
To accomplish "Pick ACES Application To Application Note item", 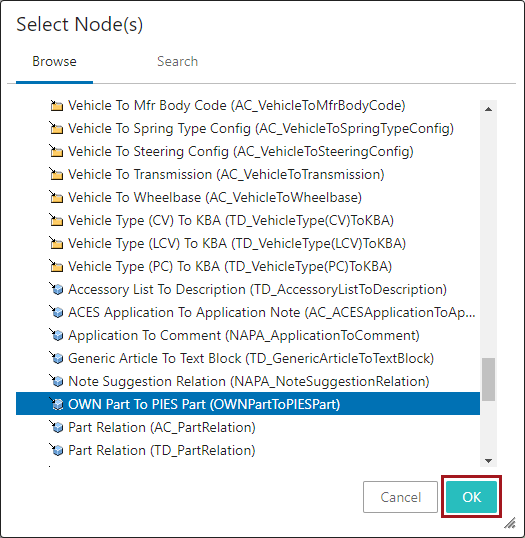I will (272, 312).
